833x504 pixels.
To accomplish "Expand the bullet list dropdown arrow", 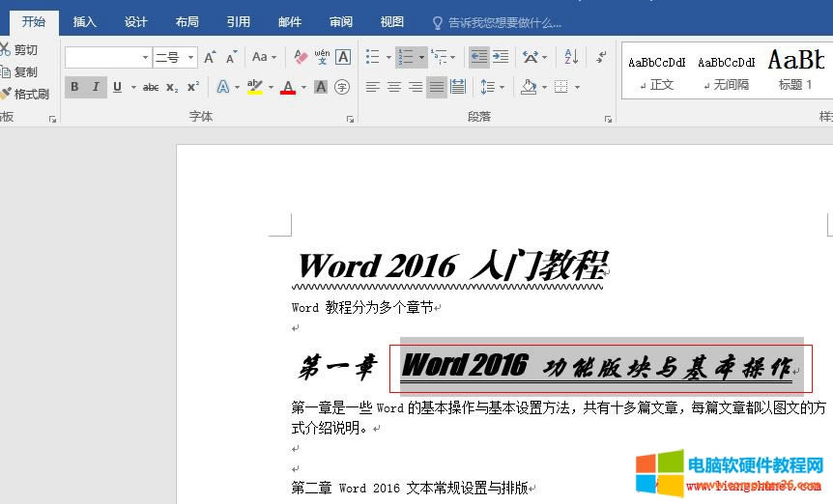I will click(388, 58).
